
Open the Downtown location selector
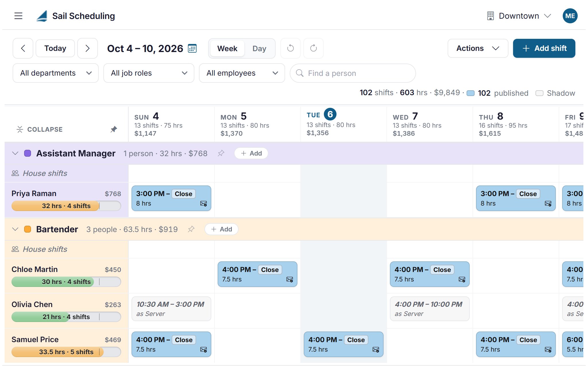(x=519, y=16)
